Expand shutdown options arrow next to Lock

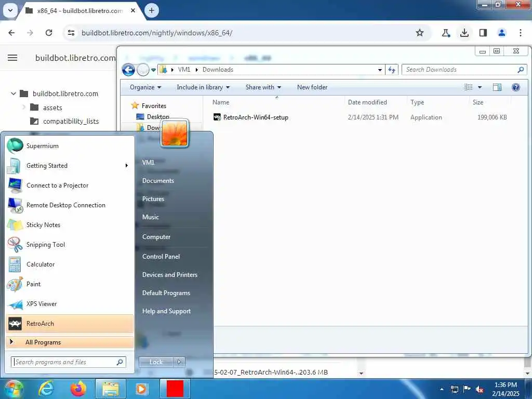(x=179, y=362)
